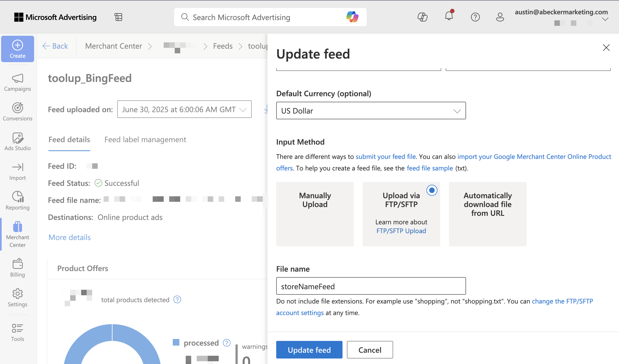Click the Create plus icon

[x=18, y=45]
